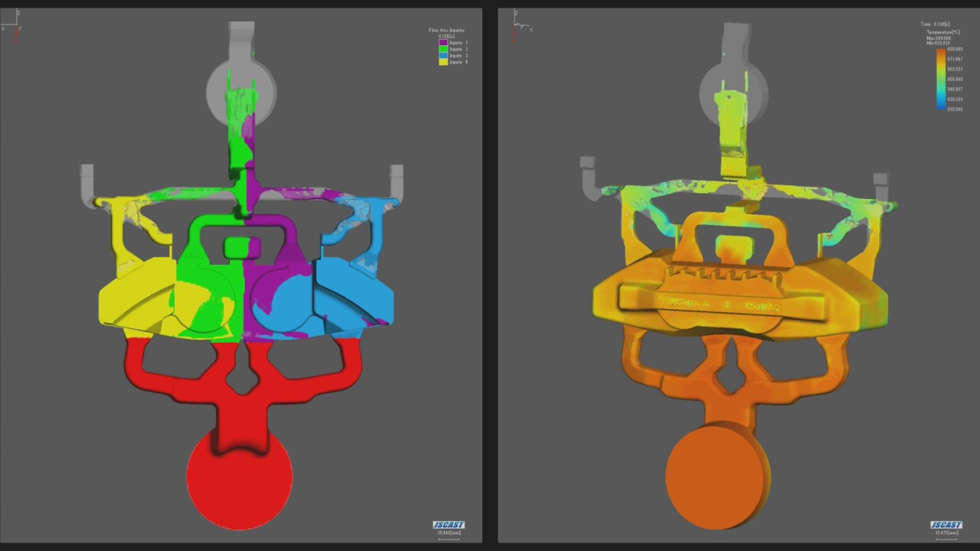This screenshot has width=980, height=551.
Task: Click the green Ingate 2 legend swatch
Action: coord(443,49)
